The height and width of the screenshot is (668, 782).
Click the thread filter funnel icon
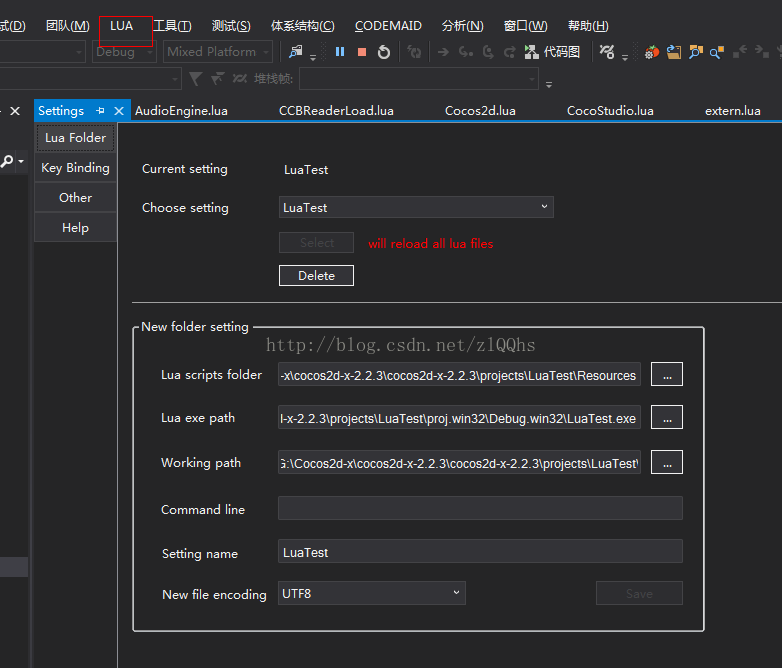point(196,78)
